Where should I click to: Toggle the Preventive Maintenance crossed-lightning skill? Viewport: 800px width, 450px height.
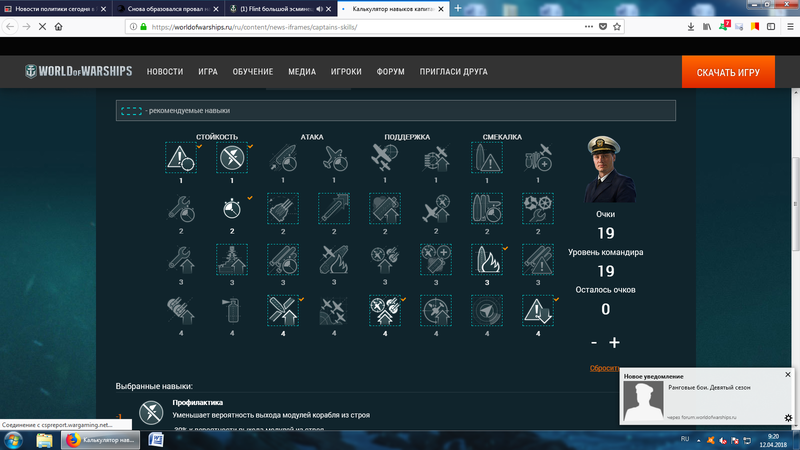[232, 158]
